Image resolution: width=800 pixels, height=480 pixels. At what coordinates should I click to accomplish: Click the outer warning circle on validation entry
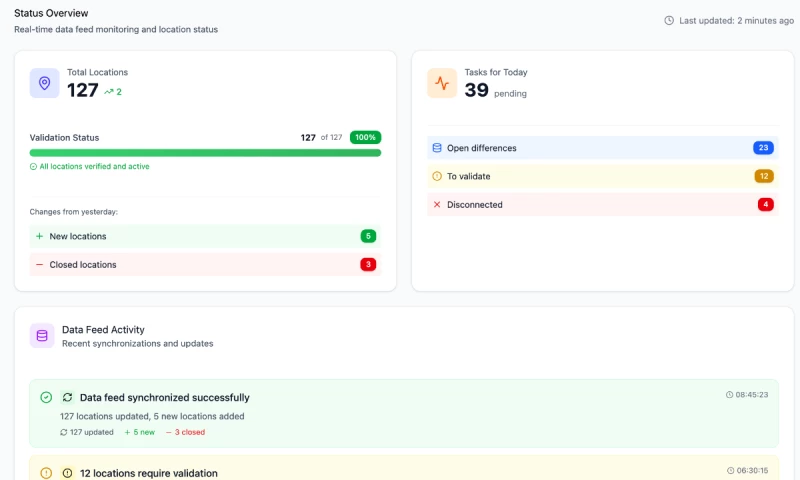pos(46,473)
